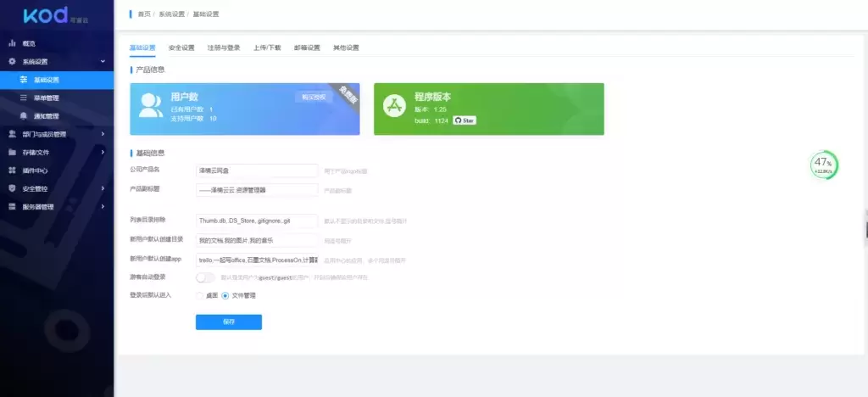Click the bell icon beside 通知管理

click(23, 115)
